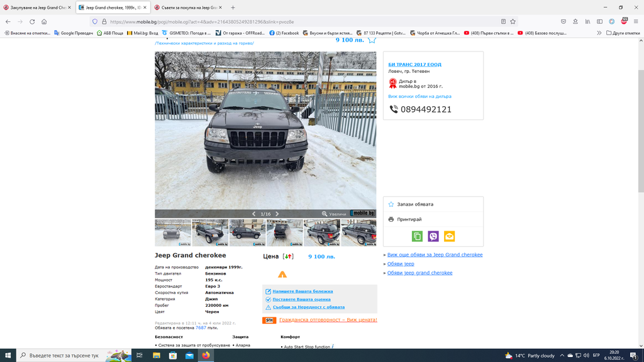The height and width of the screenshot is (362, 644).
Task: Open the notification center icon
Action: [x=634, y=356]
